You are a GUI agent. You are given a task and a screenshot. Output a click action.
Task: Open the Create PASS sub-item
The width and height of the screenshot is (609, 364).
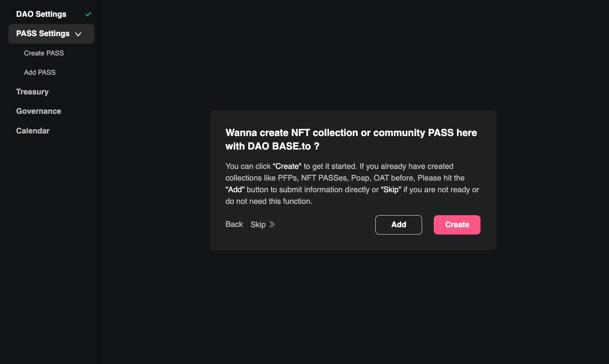44,53
